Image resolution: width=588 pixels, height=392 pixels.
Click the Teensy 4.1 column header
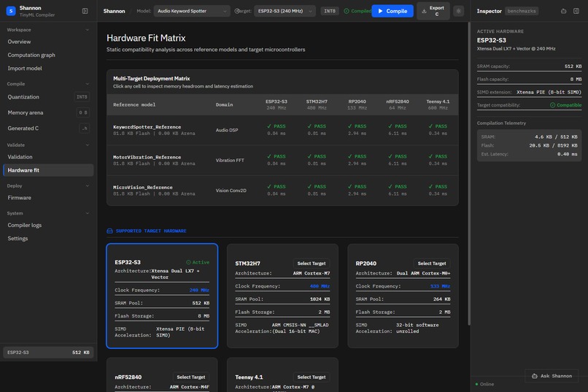pyautogui.click(x=438, y=104)
